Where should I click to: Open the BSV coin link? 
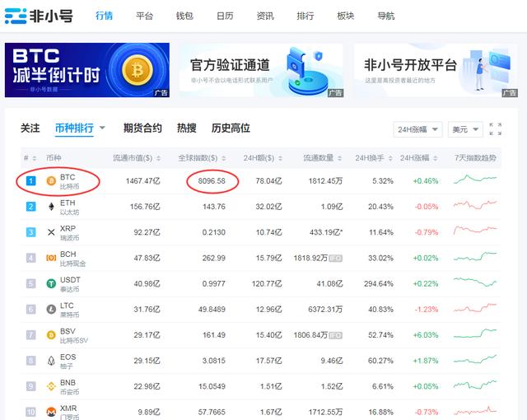click(x=73, y=336)
